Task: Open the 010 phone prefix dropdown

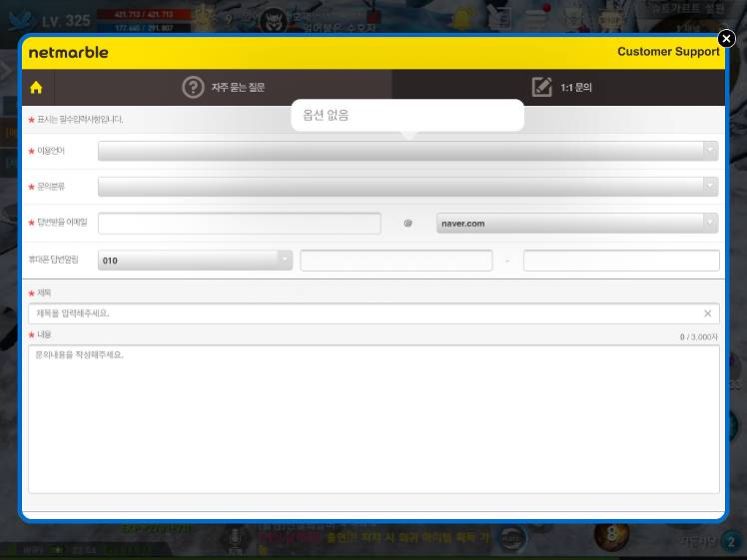Action: pyautogui.click(x=195, y=261)
